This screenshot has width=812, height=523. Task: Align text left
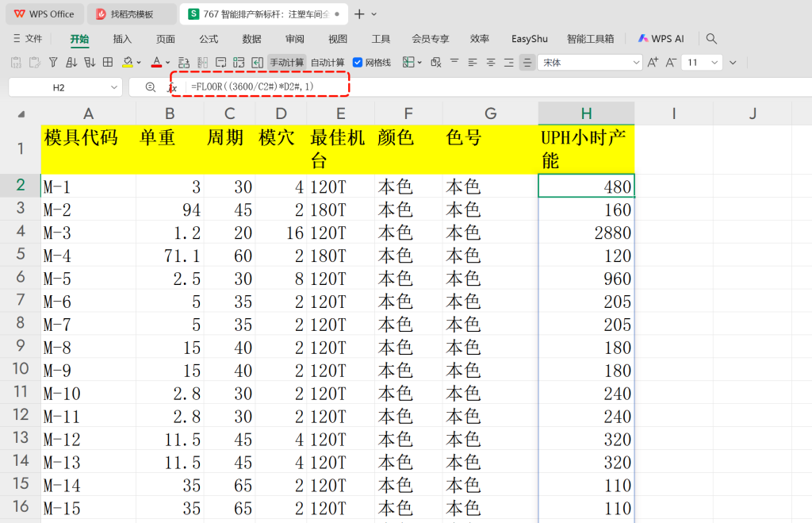pos(473,63)
